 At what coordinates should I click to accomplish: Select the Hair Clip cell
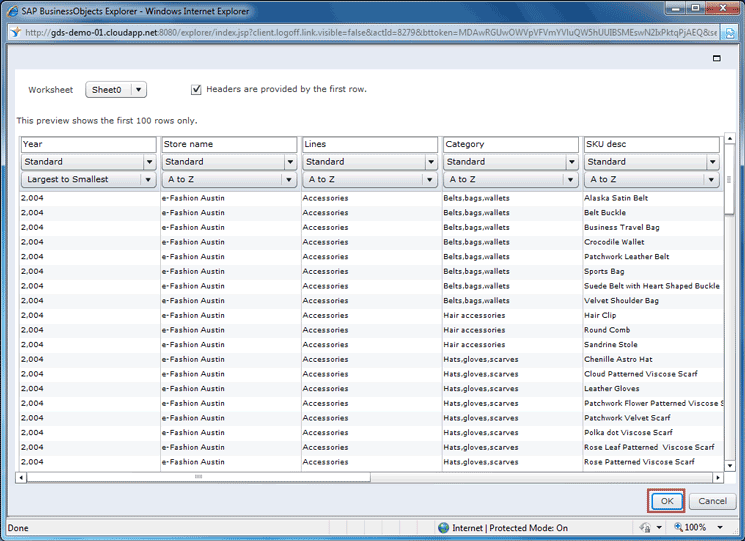click(x=600, y=315)
